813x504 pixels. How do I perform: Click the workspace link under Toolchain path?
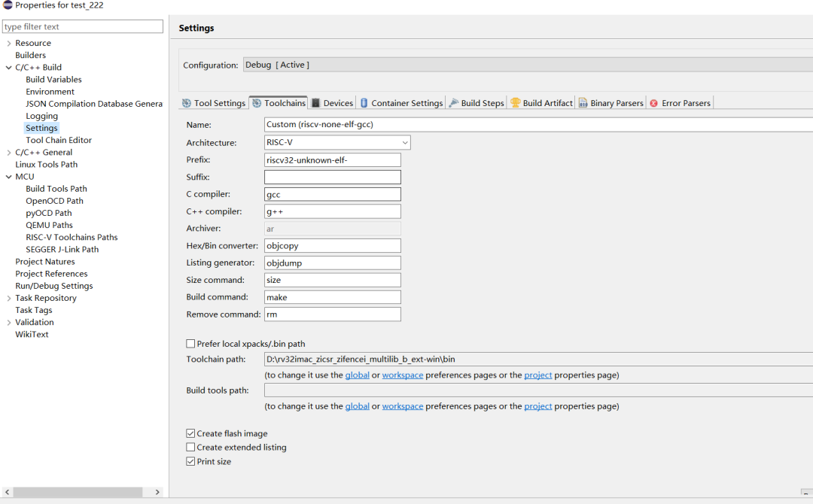click(402, 375)
